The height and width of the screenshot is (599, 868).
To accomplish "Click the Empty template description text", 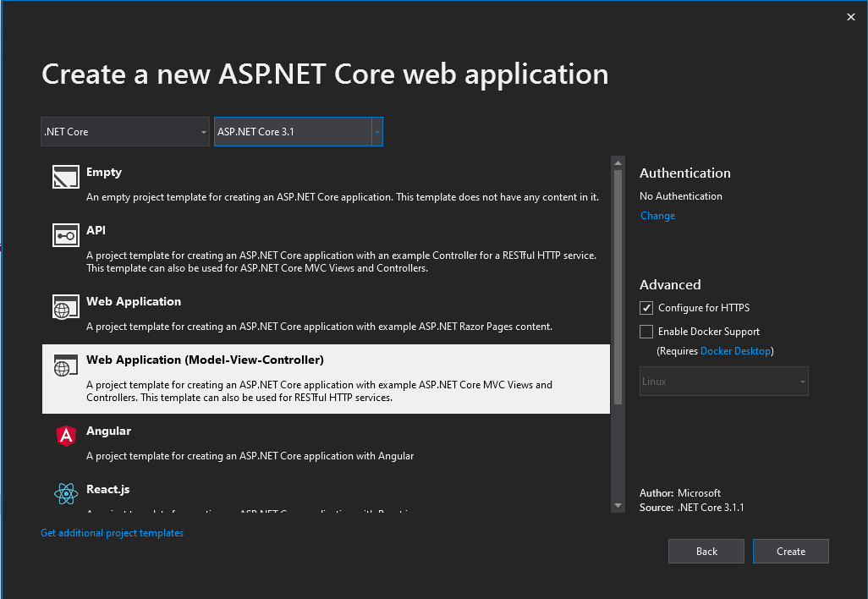I will click(x=342, y=197).
